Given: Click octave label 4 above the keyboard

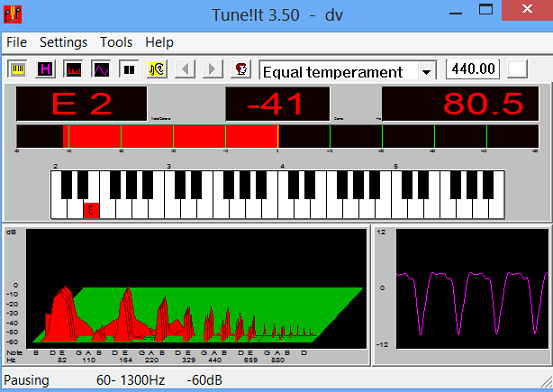Looking at the screenshot, I should point(282,166).
